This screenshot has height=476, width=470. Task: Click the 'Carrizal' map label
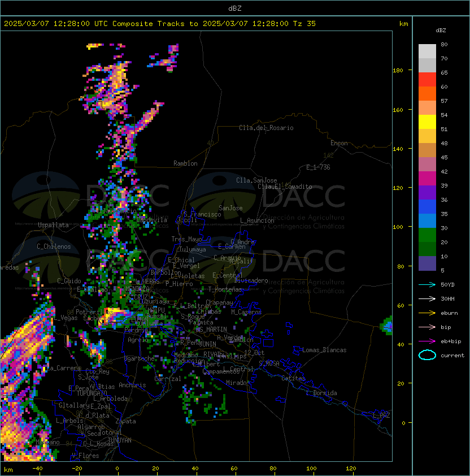tap(167, 379)
